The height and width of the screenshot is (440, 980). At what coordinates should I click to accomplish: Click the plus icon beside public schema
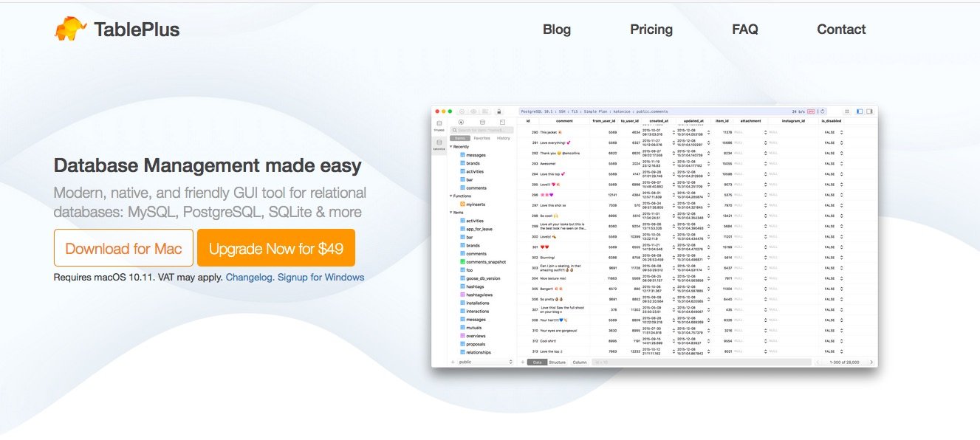(453, 362)
